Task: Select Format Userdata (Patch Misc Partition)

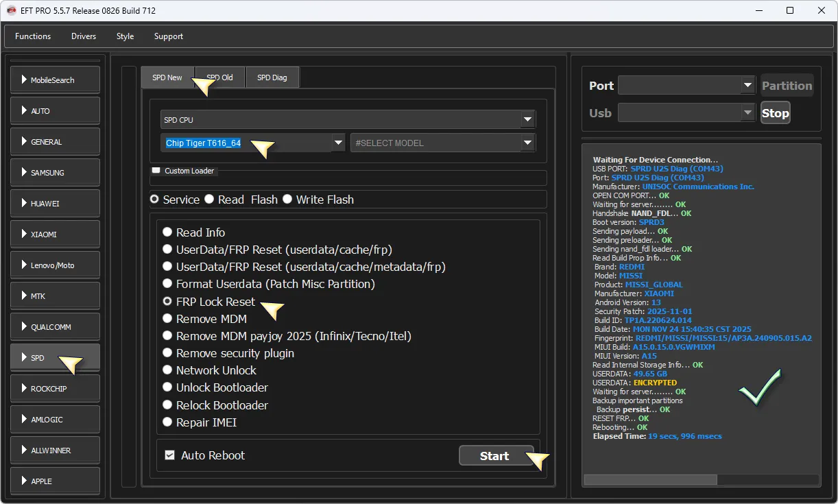Action: tap(167, 284)
